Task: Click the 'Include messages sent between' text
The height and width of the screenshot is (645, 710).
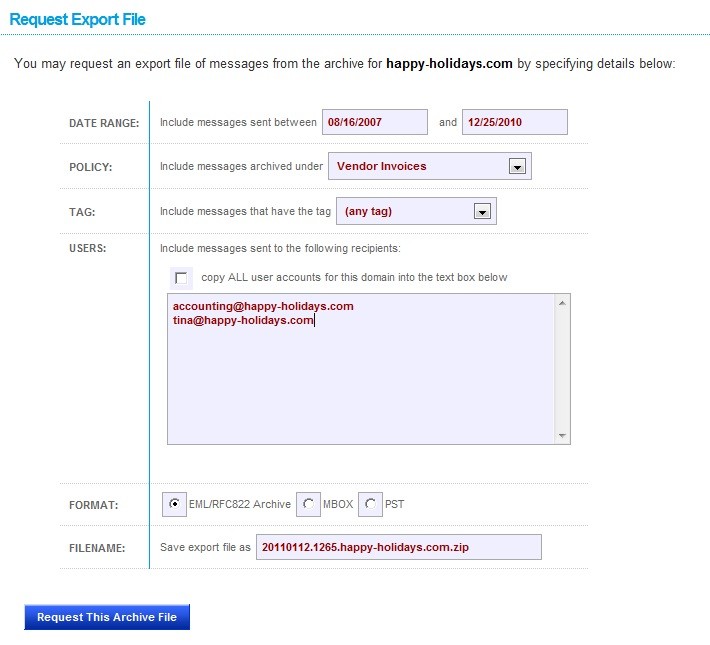Action: [x=238, y=122]
